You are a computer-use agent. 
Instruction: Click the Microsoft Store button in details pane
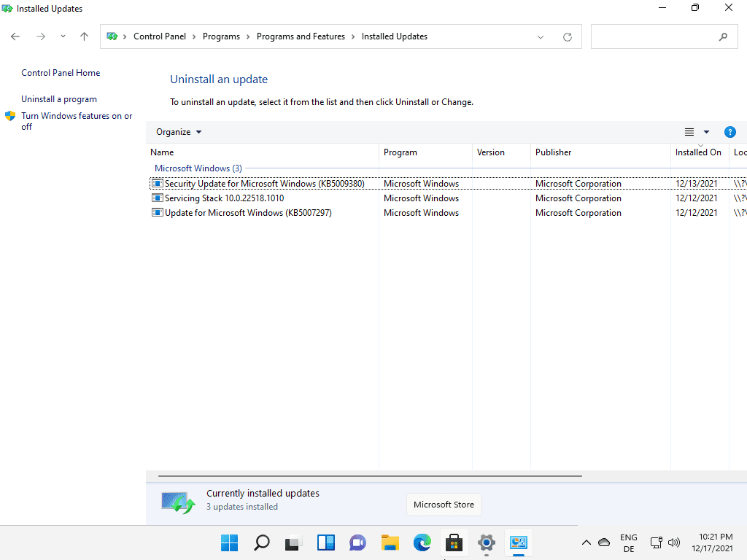click(444, 504)
